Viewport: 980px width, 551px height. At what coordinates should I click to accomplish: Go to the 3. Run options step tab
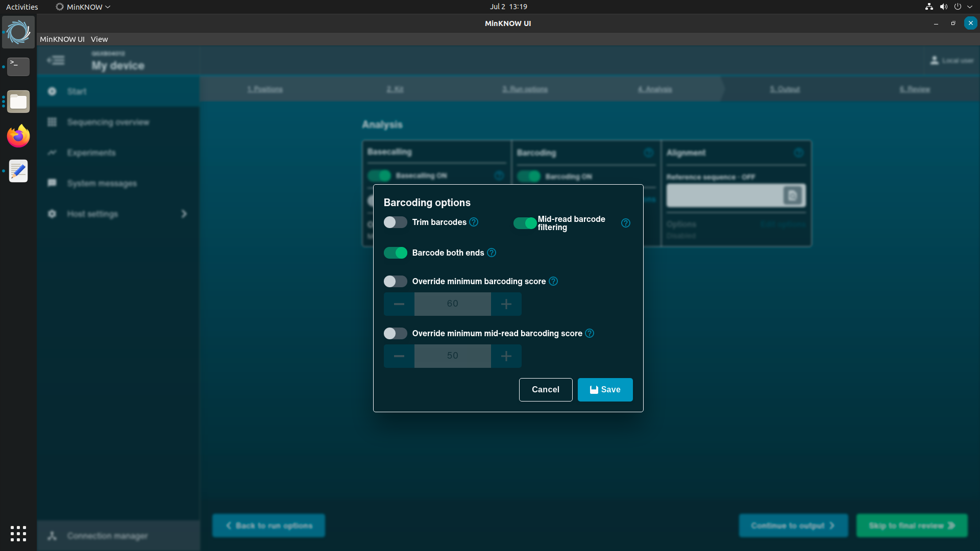pyautogui.click(x=525, y=89)
